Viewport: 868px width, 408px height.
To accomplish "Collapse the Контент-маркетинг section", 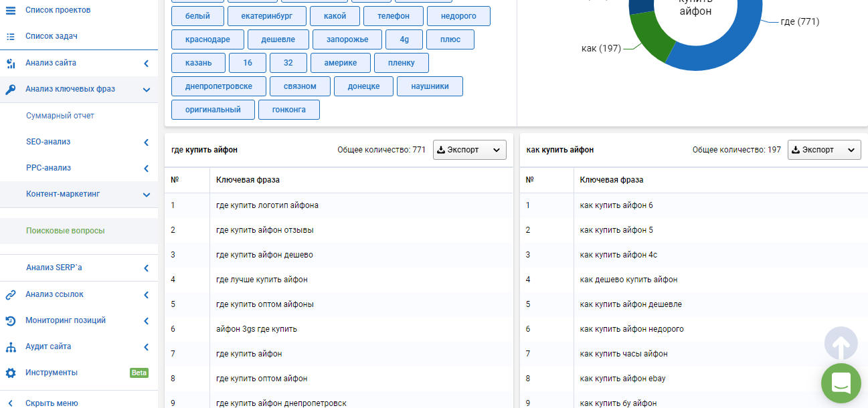I will [x=146, y=195].
